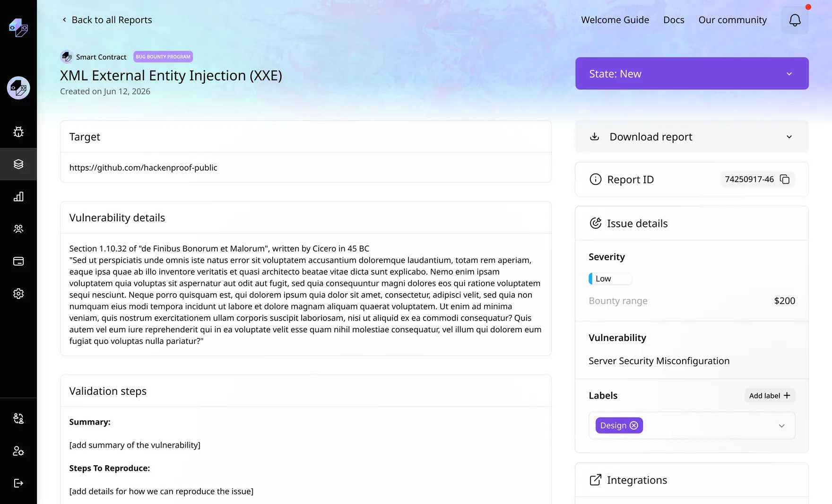Screen dimensions: 832x504
Task: Select the stacked layers sidebar icon
Action: 18,164
